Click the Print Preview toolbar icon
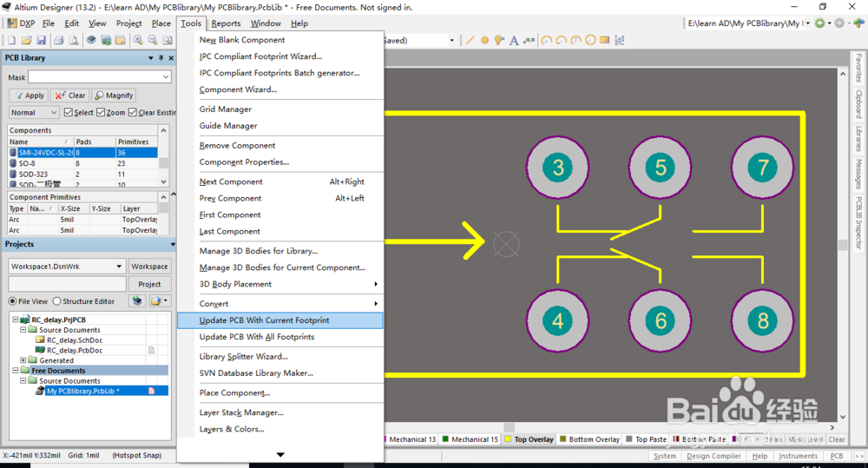This screenshot has width=868, height=468. point(73,40)
